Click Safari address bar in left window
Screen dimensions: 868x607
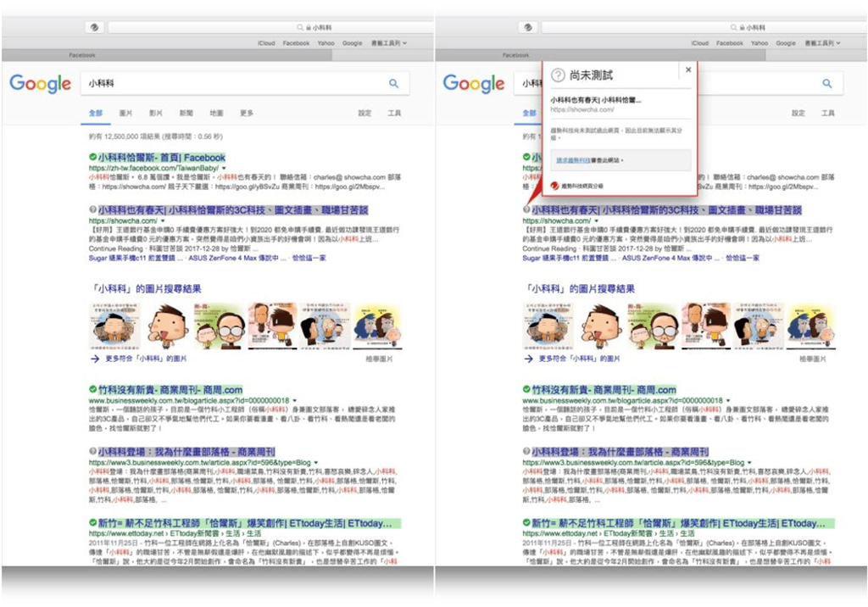coord(271,27)
